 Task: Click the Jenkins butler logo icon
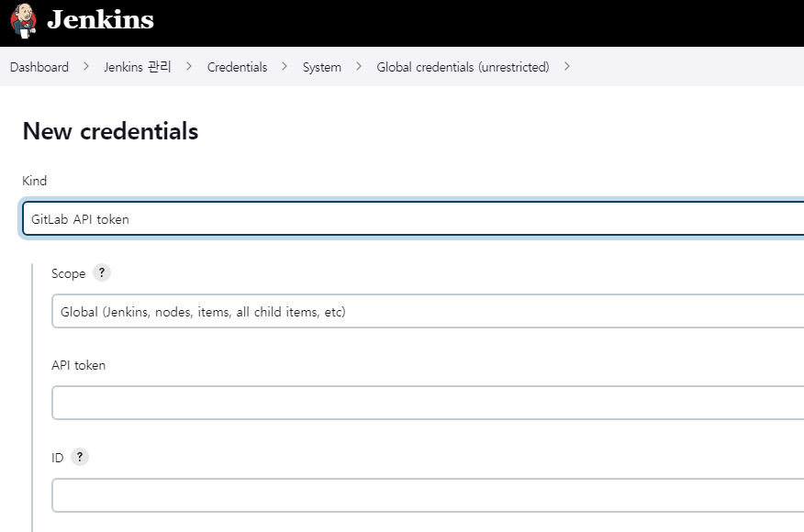click(x=23, y=21)
